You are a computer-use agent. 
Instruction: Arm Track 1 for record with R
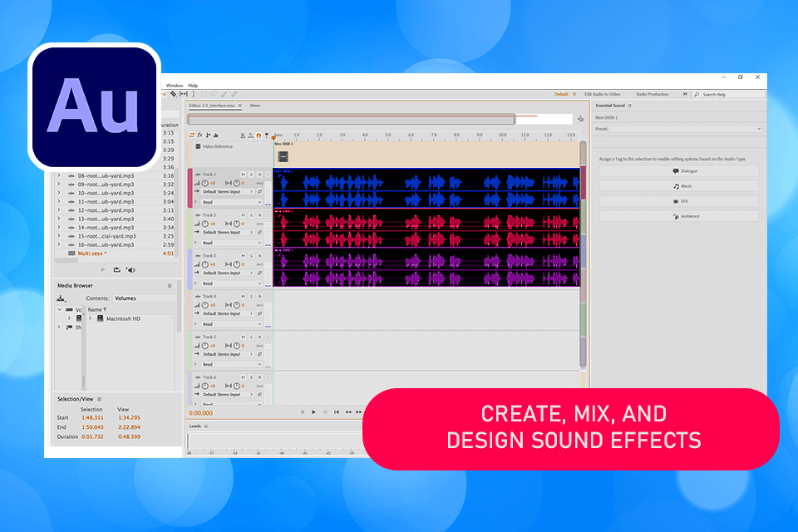pos(259,175)
